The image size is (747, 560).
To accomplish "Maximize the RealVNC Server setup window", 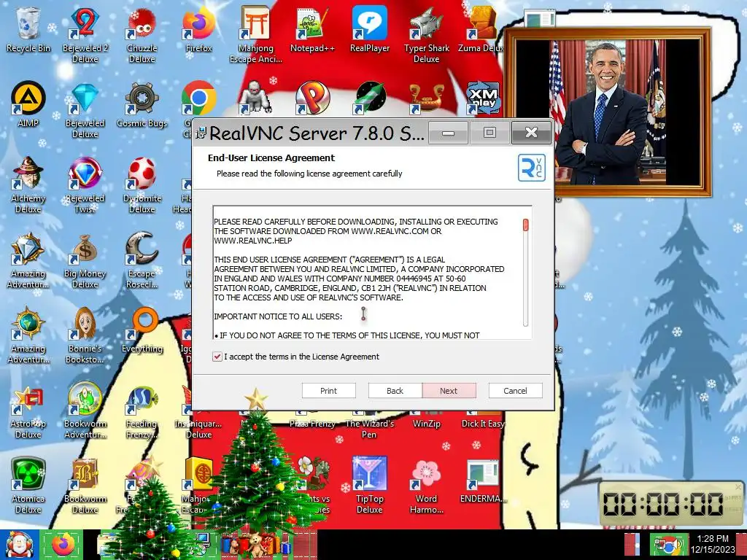I will [x=489, y=133].
